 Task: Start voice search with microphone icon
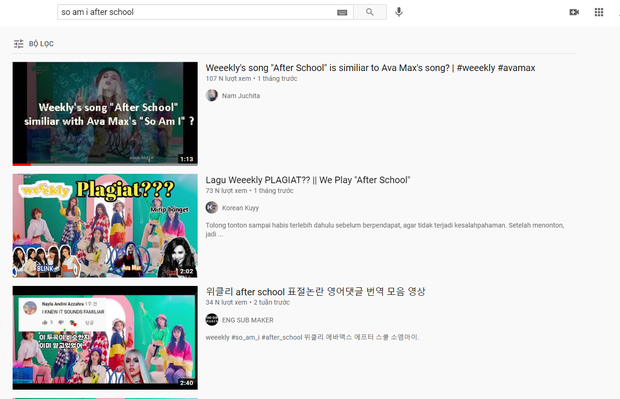(399, 12)
